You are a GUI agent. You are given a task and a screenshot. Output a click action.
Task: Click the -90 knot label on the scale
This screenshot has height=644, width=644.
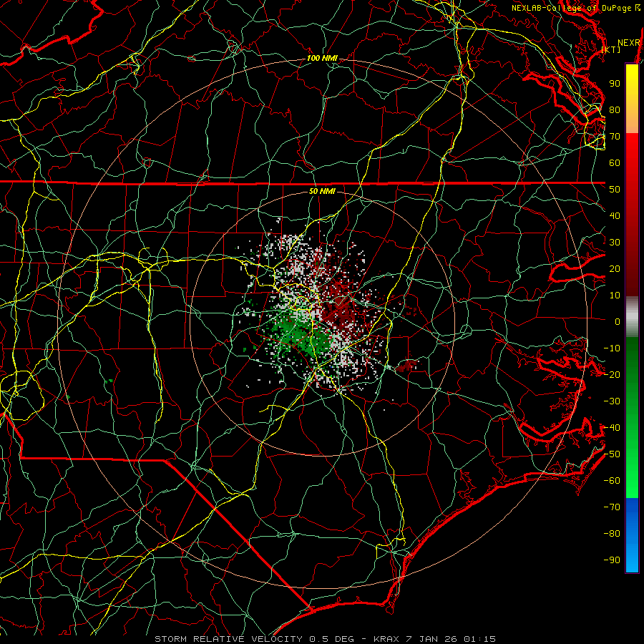(x=612, y=560)
